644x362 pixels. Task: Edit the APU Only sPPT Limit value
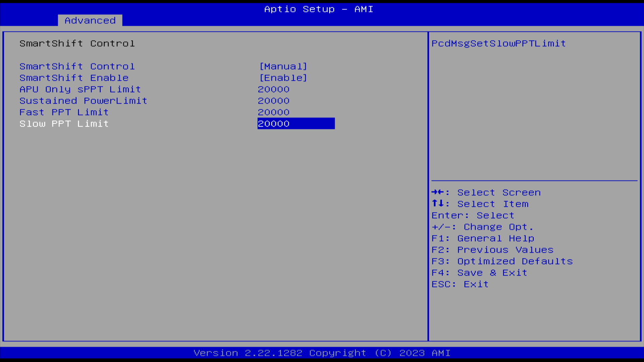[x=274, y=89]
